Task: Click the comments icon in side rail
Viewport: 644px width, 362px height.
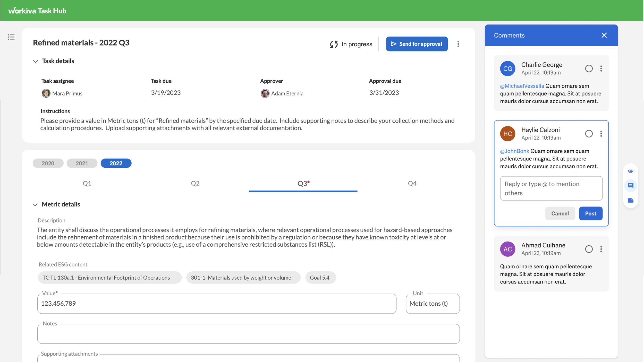Action: coord(631,186)
